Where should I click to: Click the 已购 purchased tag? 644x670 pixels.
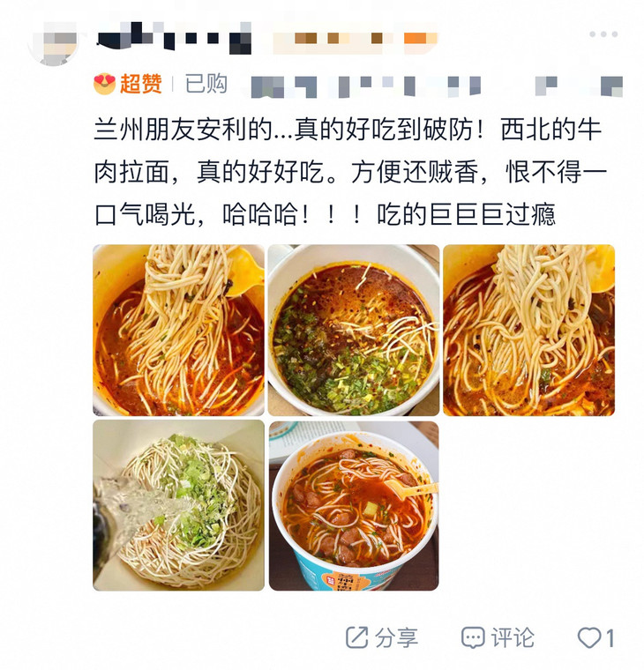click(x=206, y=84)
